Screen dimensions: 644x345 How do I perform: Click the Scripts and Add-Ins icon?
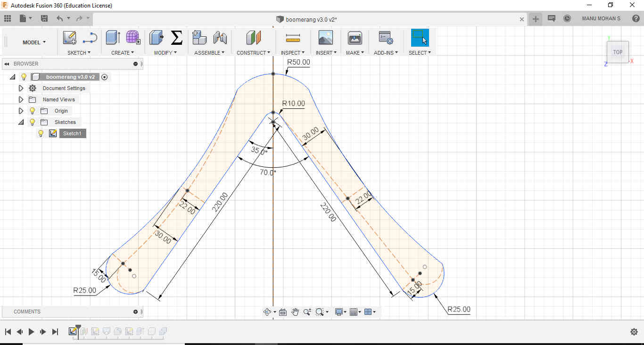click(x=386, y=38)
